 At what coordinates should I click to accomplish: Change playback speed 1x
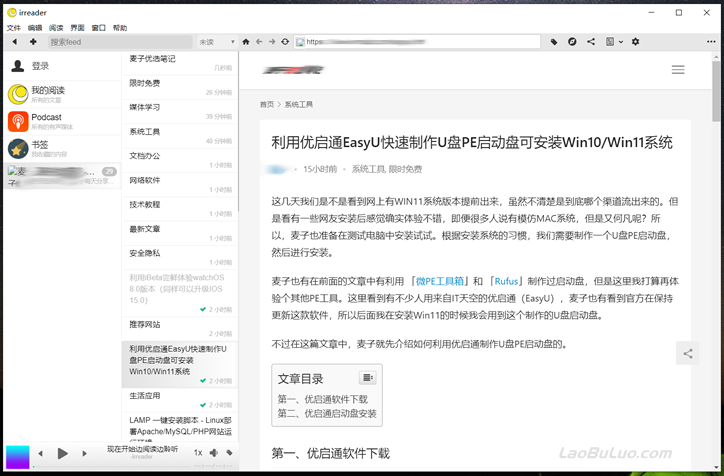(x=198, y=453)
